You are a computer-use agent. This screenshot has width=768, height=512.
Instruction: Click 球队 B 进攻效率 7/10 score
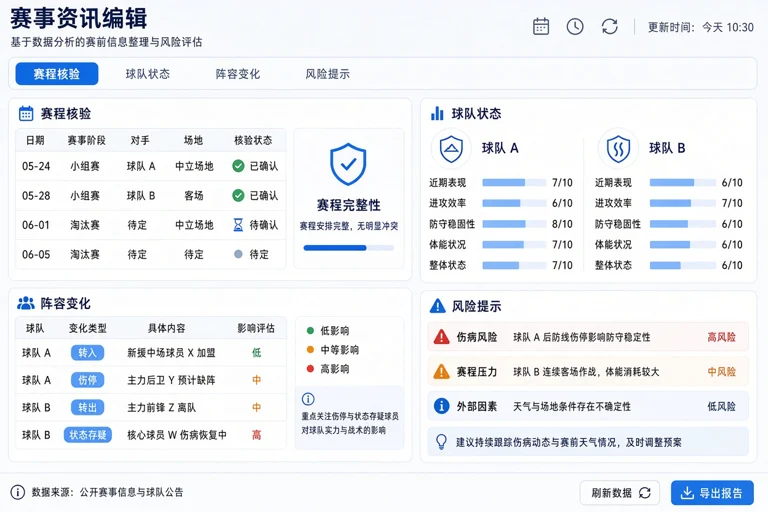[732, 203]
